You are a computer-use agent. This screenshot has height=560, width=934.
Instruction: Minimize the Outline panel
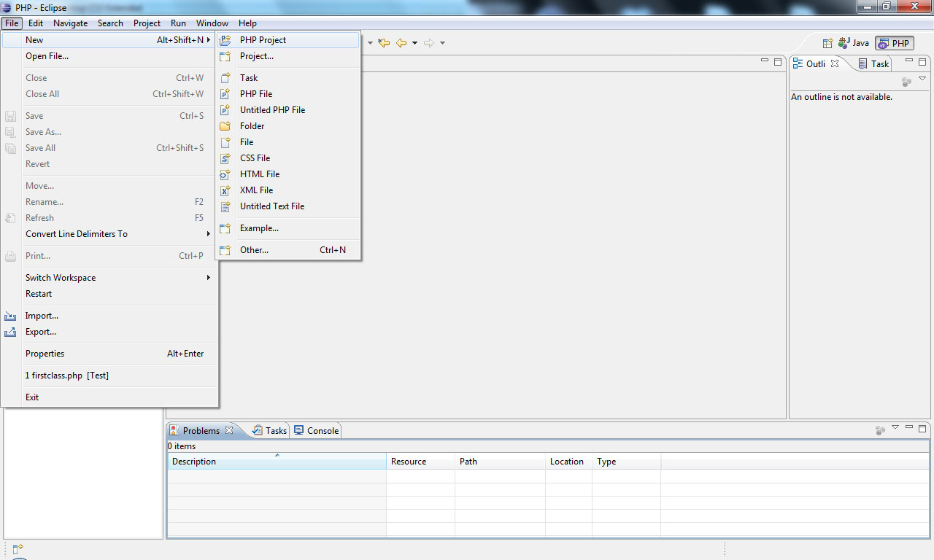(909, 61)
